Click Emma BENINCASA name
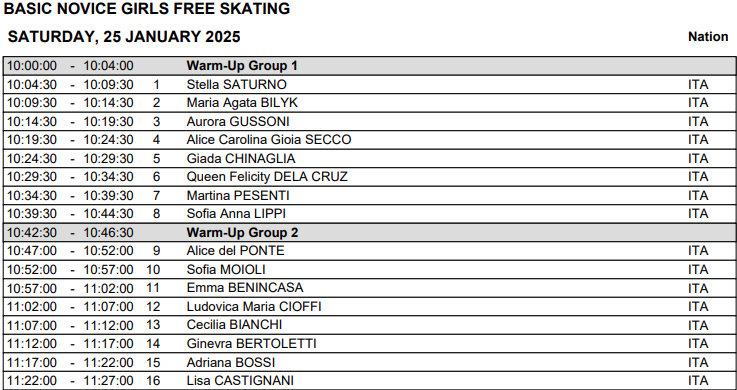737x390 pixels. tap(245, 288)
